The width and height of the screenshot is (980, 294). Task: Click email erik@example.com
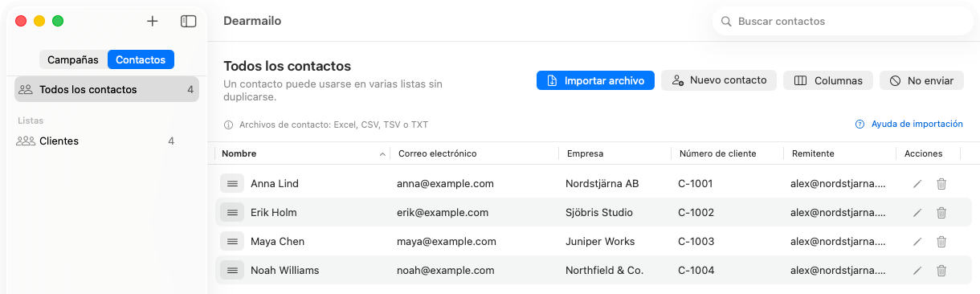click(x=443, y=212)
